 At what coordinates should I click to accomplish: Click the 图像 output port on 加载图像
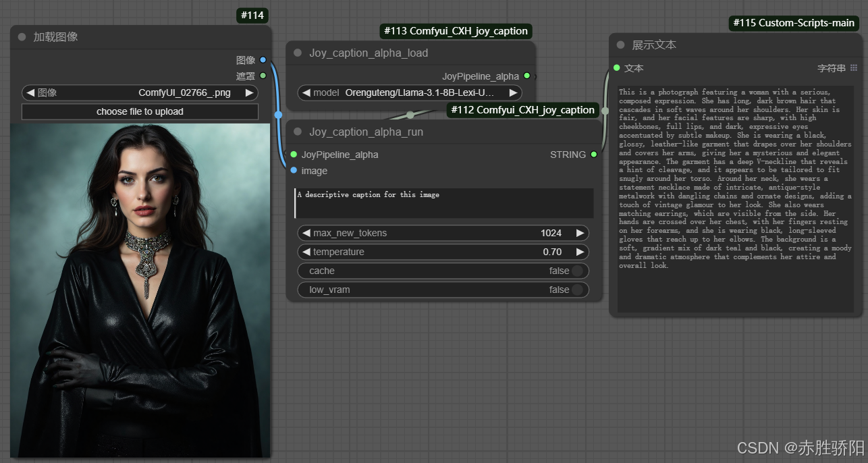(x=263, y=60)
